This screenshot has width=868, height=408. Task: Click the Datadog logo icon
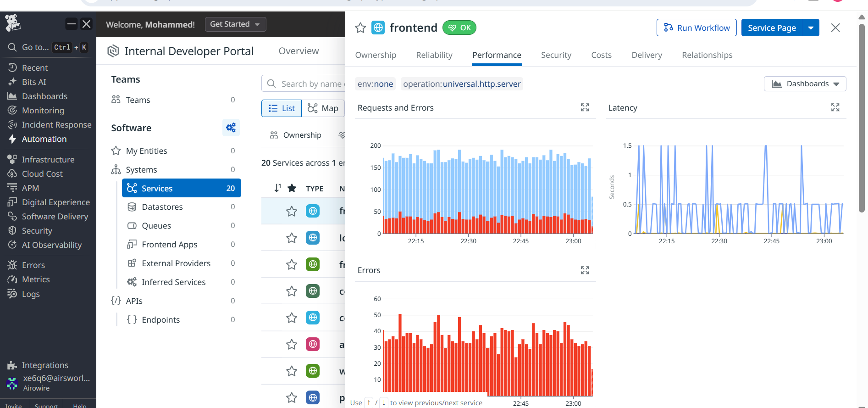[13, 23]
